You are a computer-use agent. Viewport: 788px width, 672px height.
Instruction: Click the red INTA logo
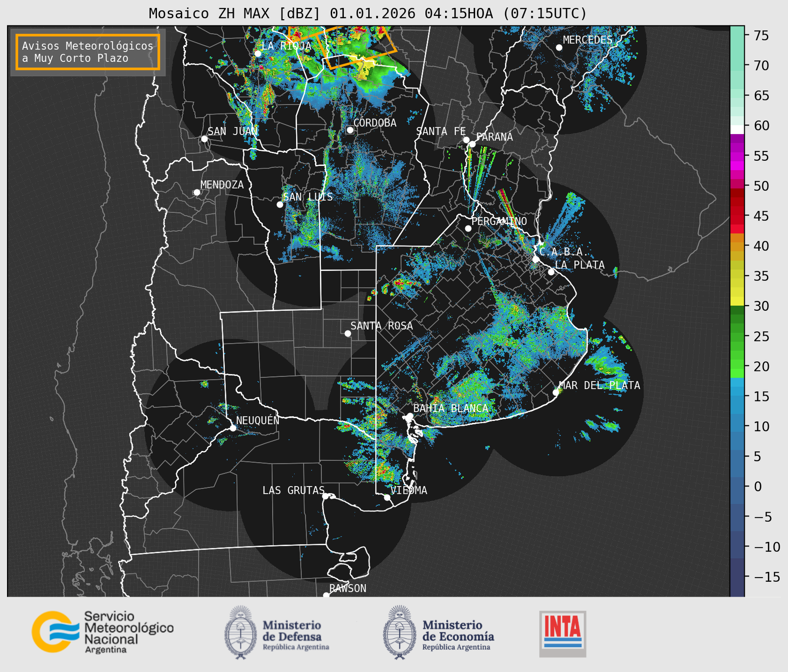pyautogui.click(x=562, y=632)
